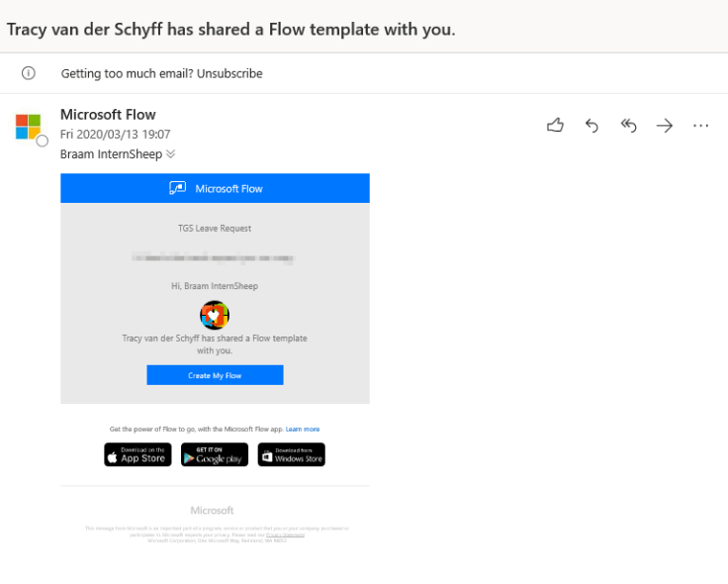Click Tracy van der Schyff's profile picture
This screenshot has width=728, height=584.
215,316
